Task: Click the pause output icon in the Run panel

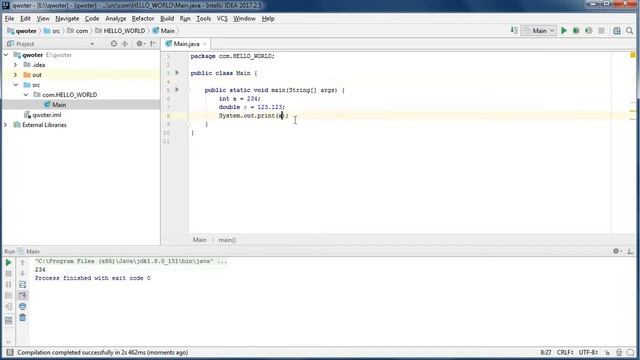Action: tap(9, 284)
